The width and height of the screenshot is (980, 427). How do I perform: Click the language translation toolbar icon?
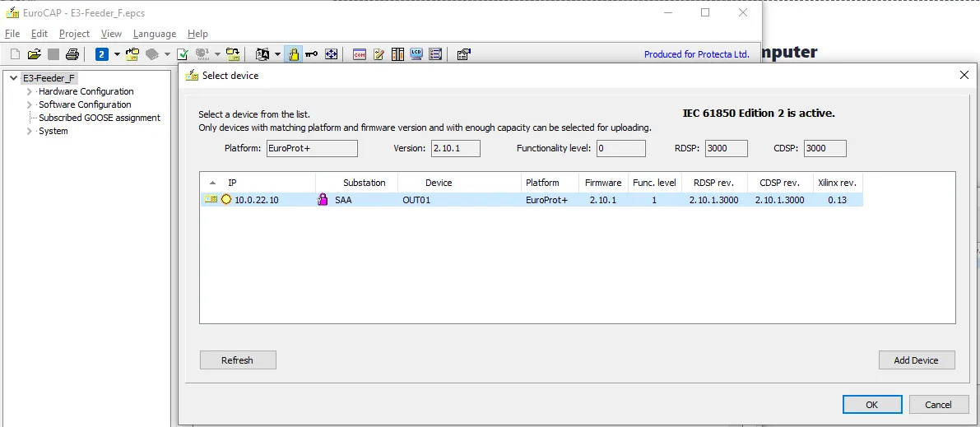point(263,54)
